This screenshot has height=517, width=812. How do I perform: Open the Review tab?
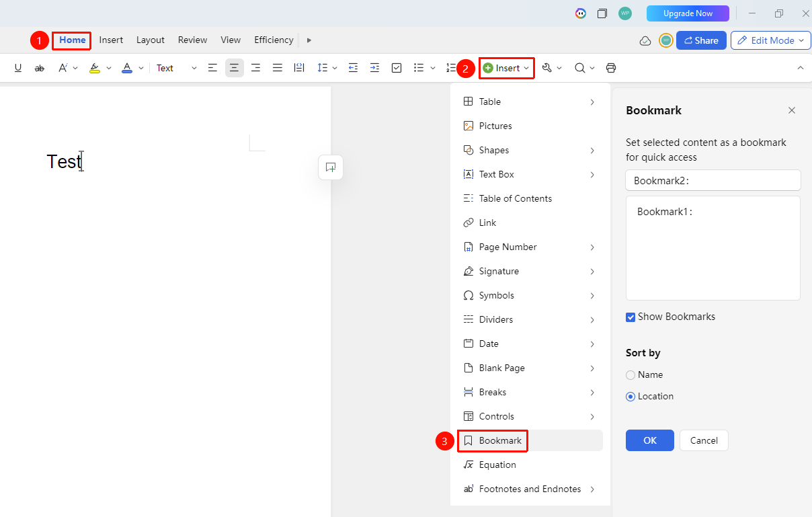click(192, 40)
